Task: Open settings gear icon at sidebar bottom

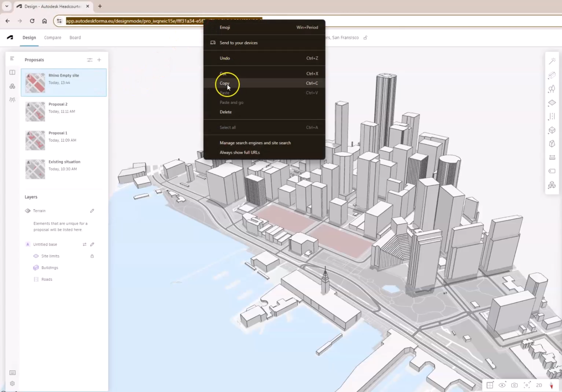Action: (x=12, y=383)
